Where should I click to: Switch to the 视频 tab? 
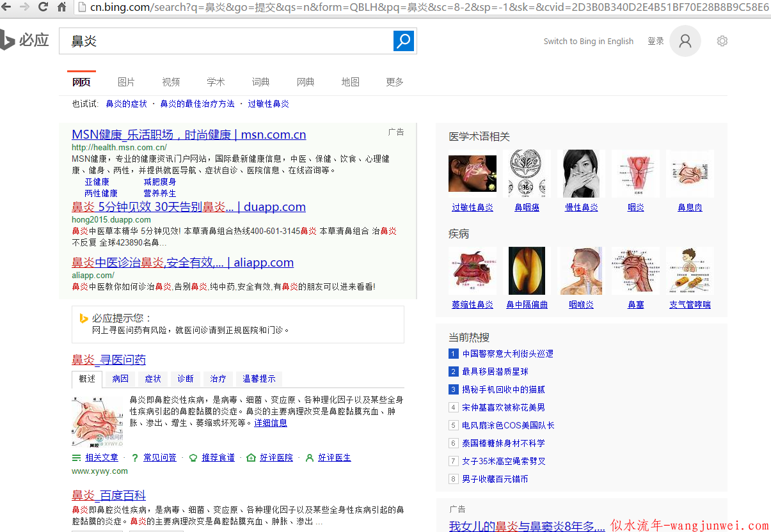coord(171,82)
